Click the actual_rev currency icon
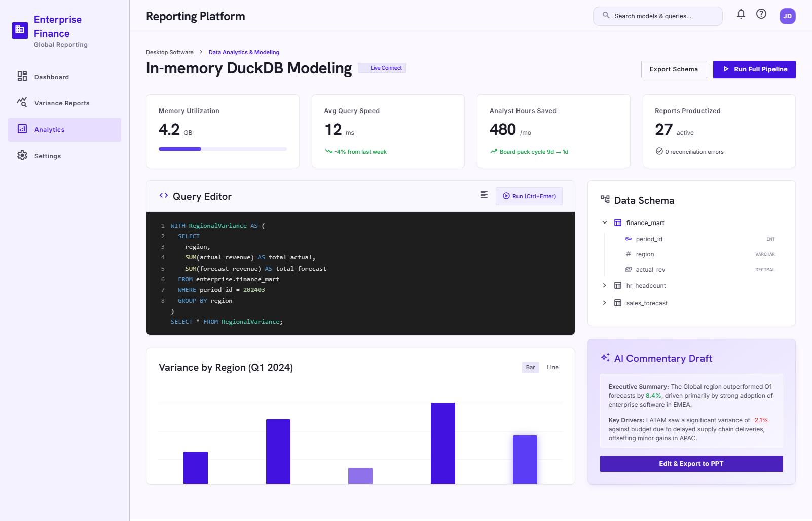 pos(629,269)
